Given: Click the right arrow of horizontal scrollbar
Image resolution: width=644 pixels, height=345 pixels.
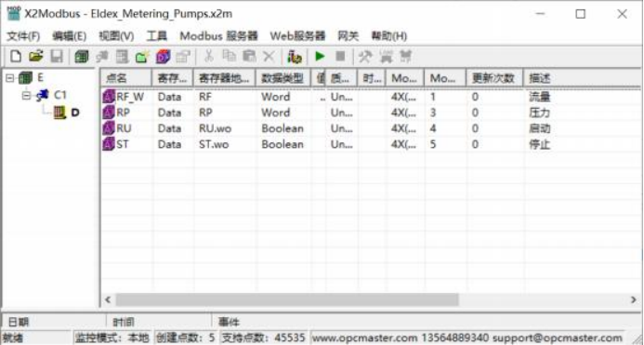Looking at the screenshot, I should point(633,299).
